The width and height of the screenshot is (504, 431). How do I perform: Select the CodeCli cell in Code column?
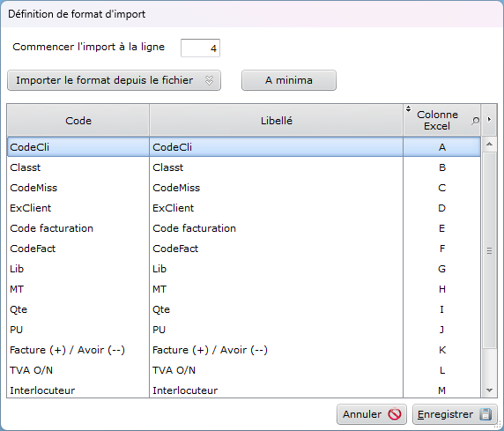point(78,147)
